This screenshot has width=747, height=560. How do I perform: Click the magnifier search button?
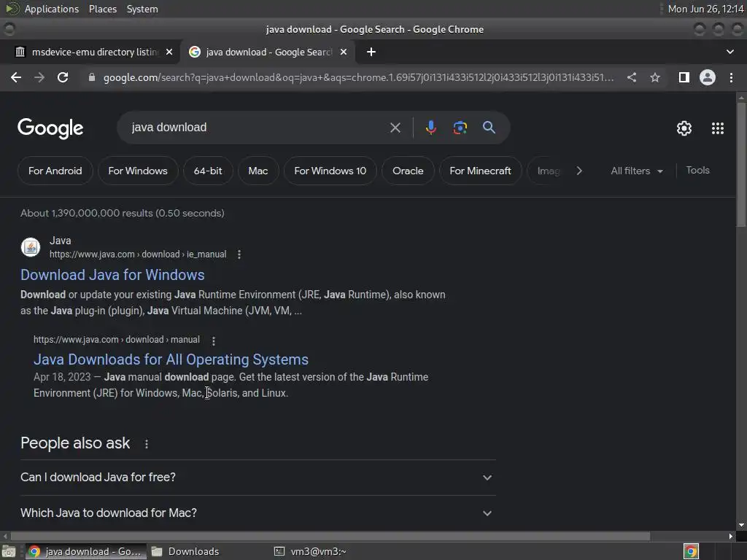[489, 128]
